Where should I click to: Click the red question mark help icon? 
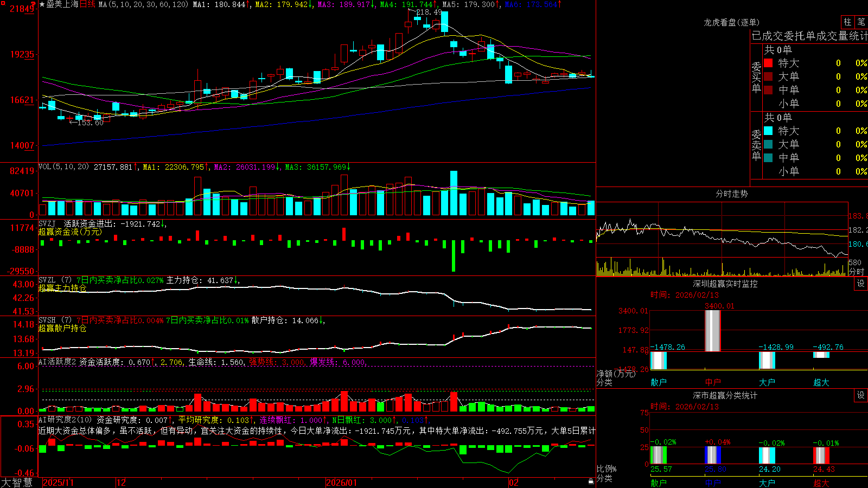click(33, 4)
